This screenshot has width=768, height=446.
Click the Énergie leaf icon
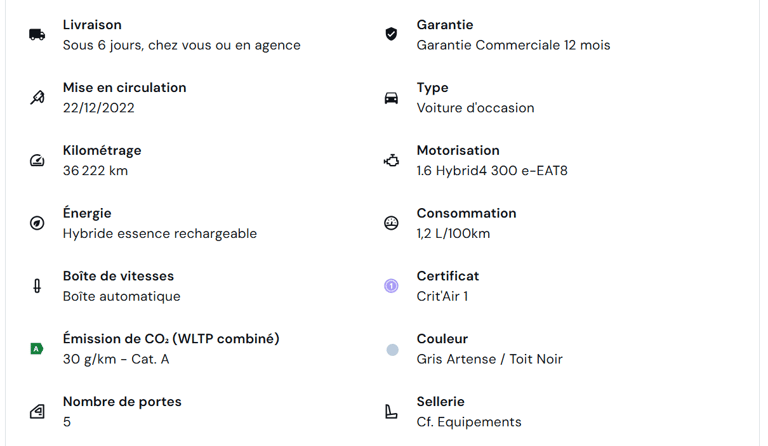37,224
